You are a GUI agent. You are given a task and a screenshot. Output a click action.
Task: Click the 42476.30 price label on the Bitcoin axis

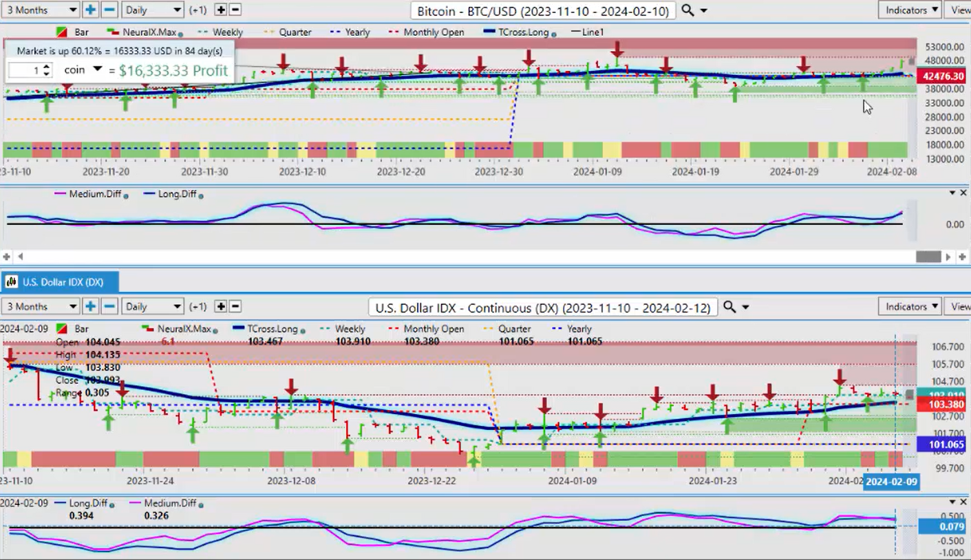(x=943, y=76)
